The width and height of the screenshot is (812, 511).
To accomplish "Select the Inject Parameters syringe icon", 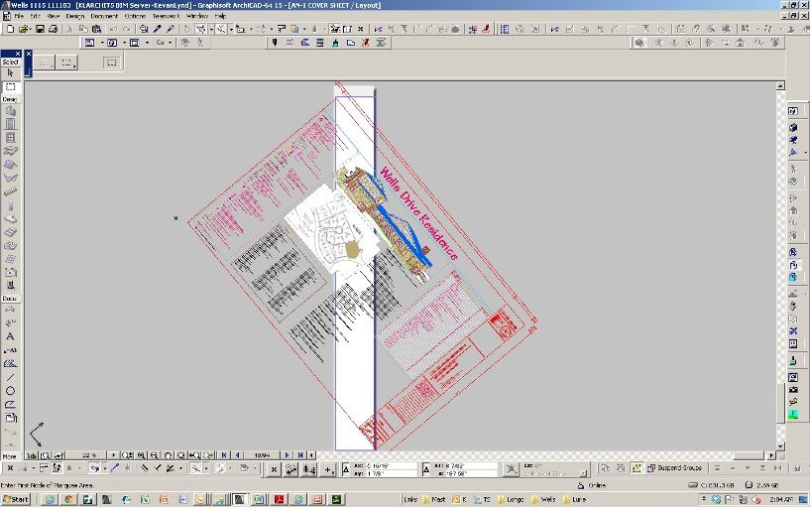I will (x=170, y=29).
